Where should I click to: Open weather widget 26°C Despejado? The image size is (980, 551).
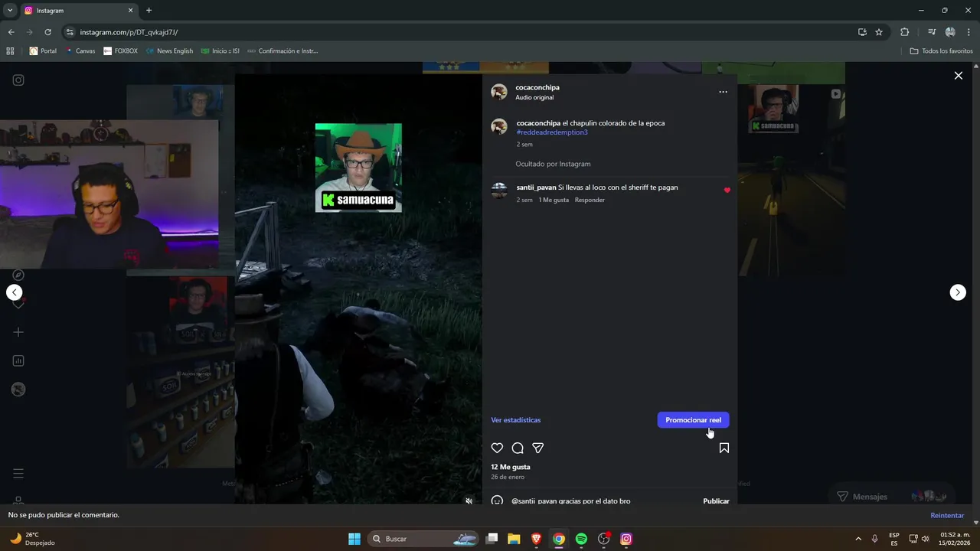point(32,539)
